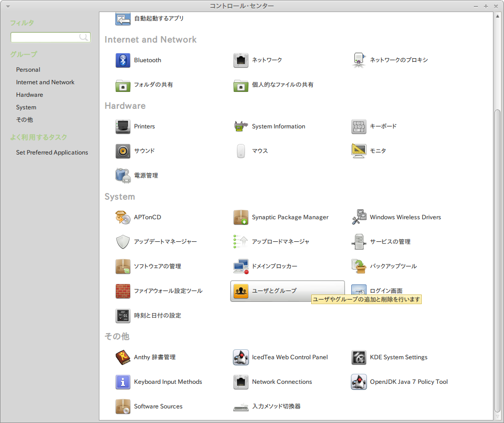Open Set Preferred Applications task
Image resolution: width=504 pixels, height=423 pixels.
pyautogui.click(x=52, y=152)
